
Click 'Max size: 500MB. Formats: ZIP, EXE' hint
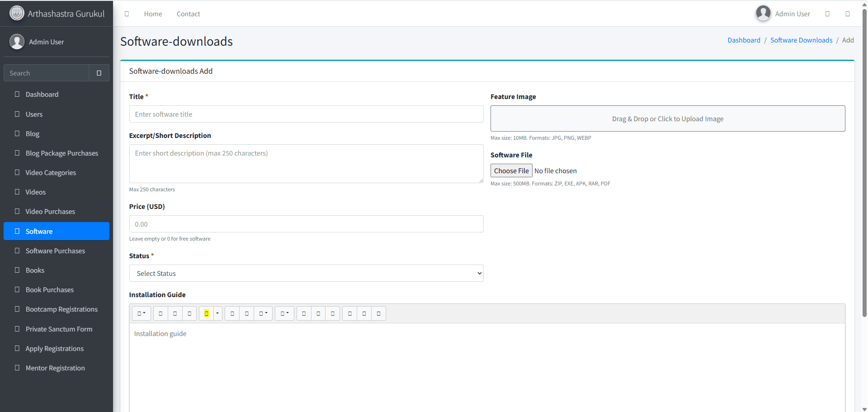click(x=550, y=184)
